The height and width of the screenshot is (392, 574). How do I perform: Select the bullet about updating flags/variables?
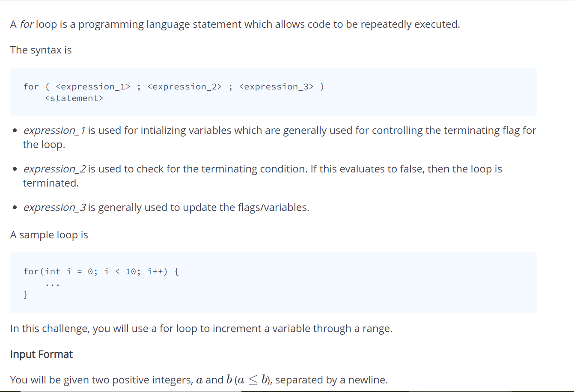coord(166,207)
